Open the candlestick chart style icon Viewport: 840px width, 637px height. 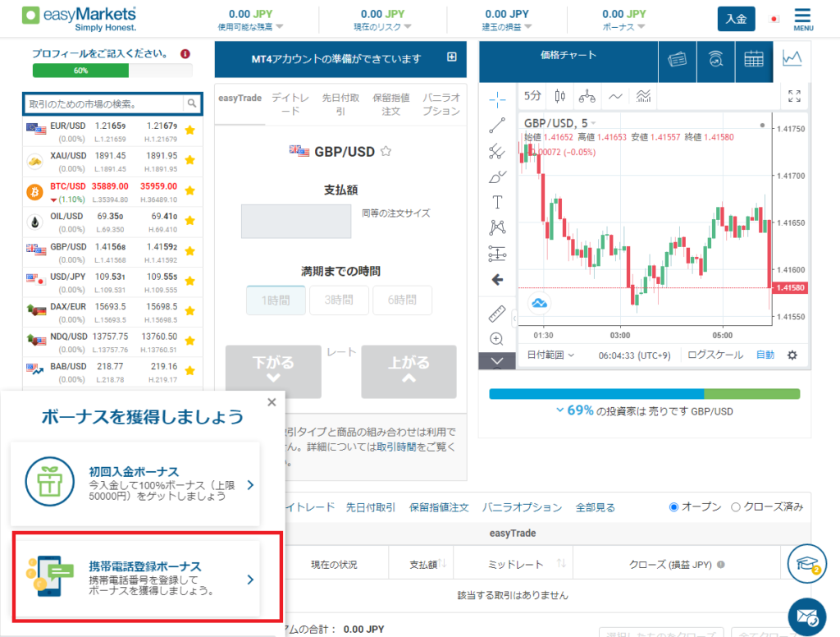pyautogui.click(x=559, y=96)
